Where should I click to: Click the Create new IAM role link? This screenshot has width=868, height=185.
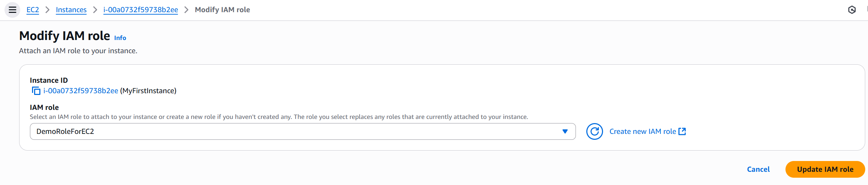(642, 131)
